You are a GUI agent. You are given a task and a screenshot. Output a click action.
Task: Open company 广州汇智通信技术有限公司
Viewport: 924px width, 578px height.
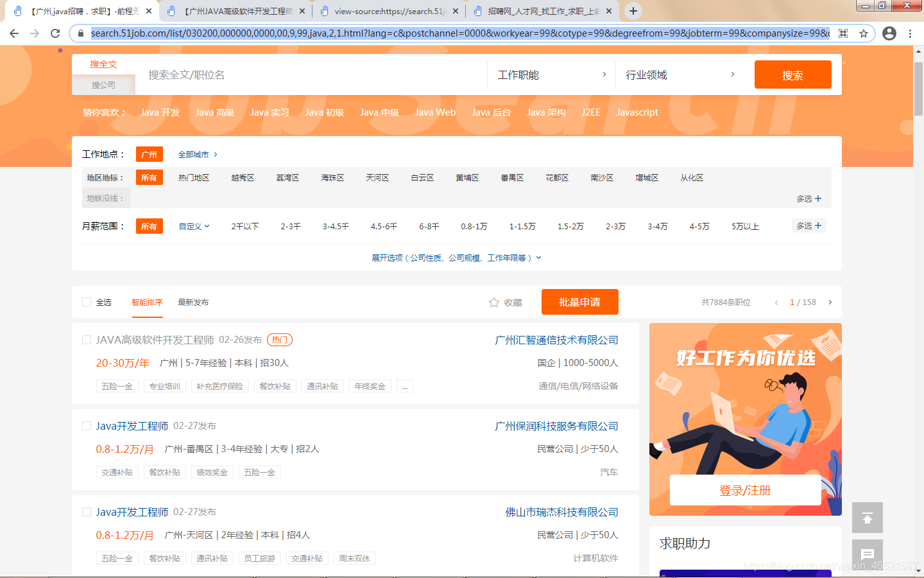[556, 340]
